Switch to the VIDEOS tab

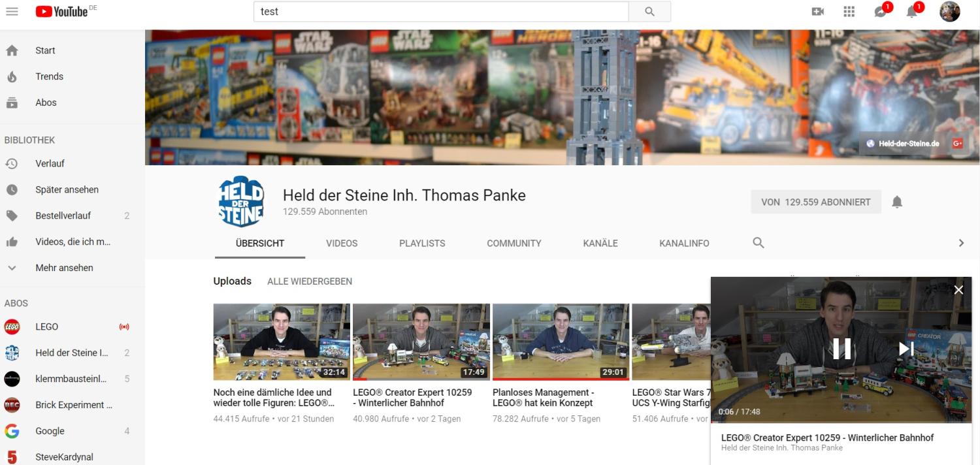tap(342, 243)
